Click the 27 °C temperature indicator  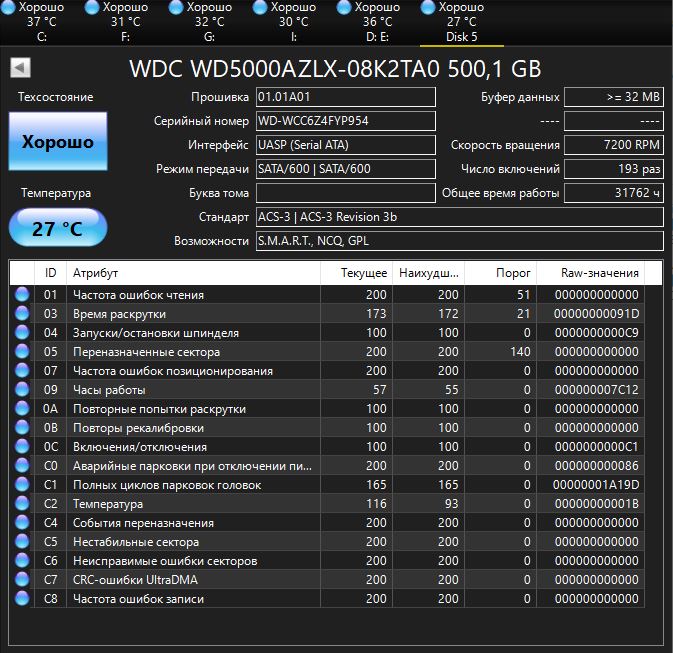click(57, 228)
